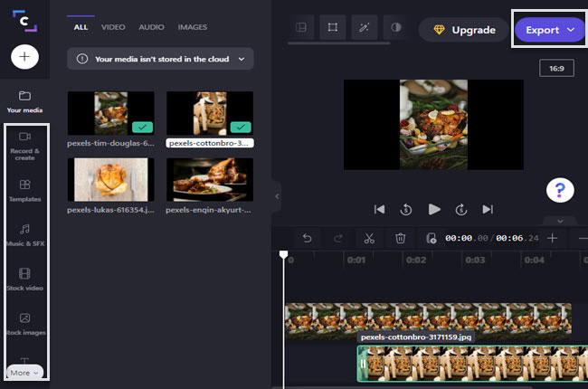
Task: Change the 16:9 aspect ratio
Action: pyautogui.click(x=556, y=68)
